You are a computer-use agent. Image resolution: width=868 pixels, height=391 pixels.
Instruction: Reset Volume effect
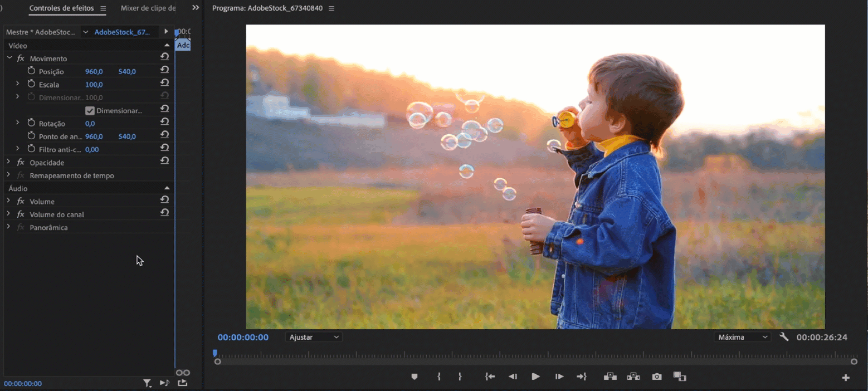[164, 199]
